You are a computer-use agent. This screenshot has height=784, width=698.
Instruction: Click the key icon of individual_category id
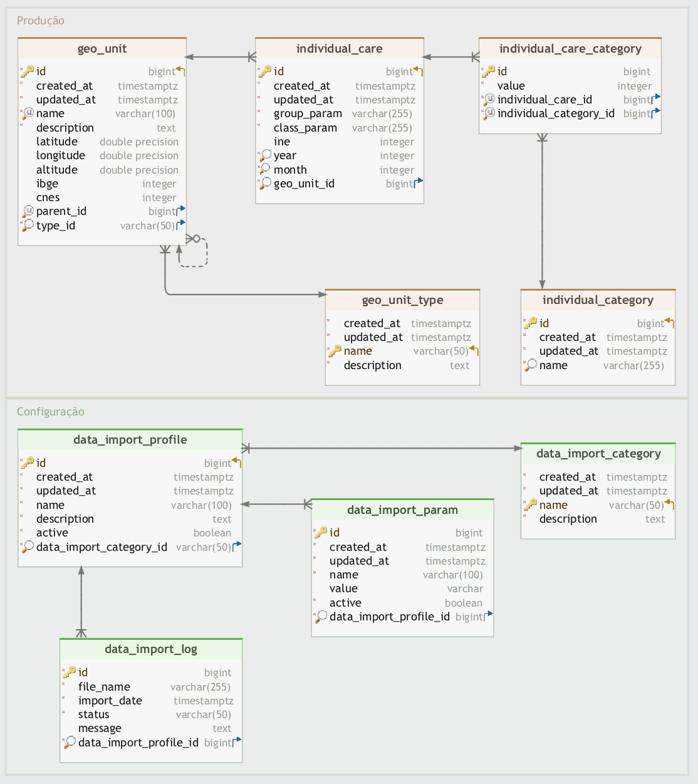click(531, 323)
